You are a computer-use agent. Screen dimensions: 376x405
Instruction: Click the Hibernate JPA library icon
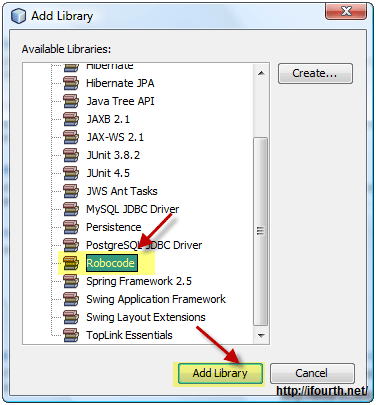[x=71, y=83]
